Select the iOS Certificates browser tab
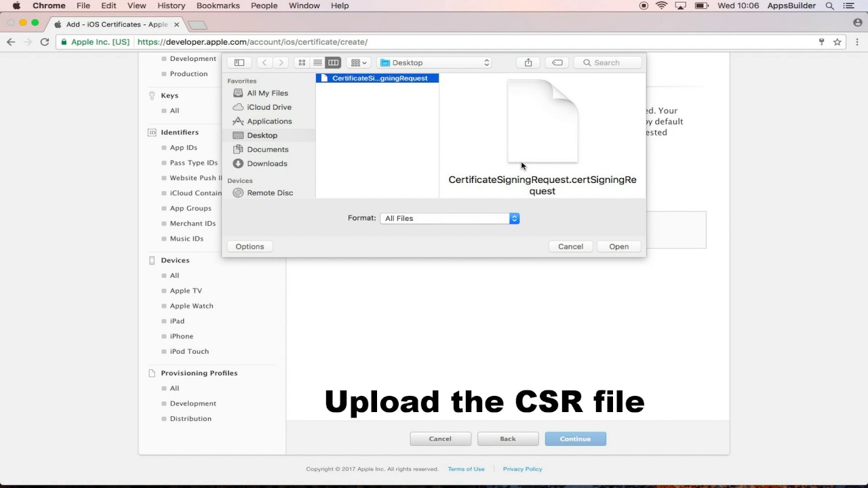This screenshot has width=868, height=488. point(117,24)
